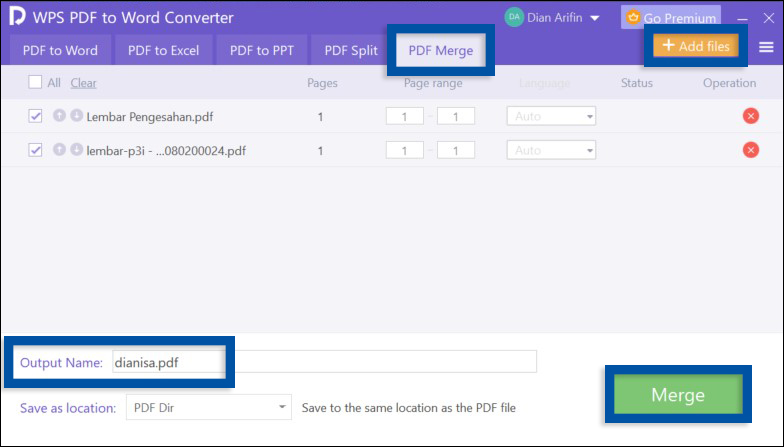The image size is (784, 447).
Task: Move lembar-p3i file up with arrow icon
Action: [x=59, y=150]
